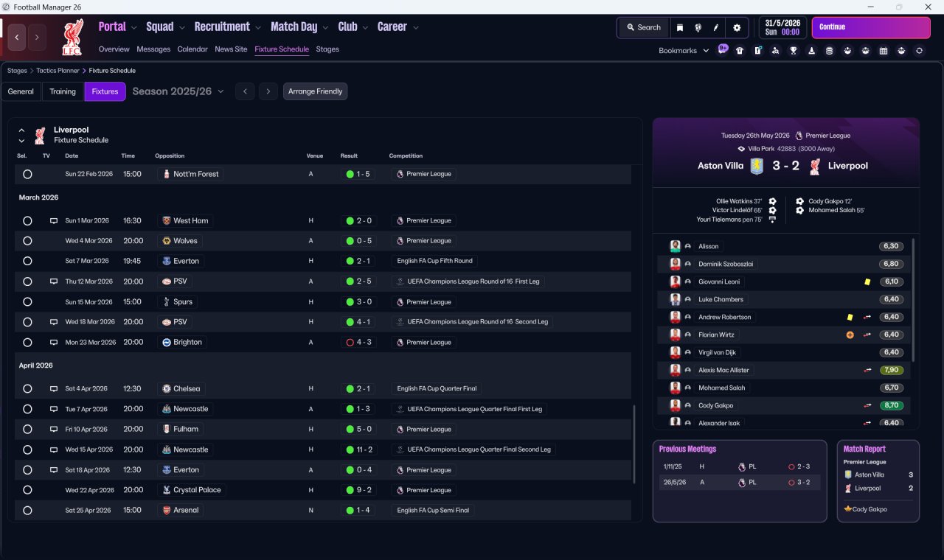
Task: Click the shirt kit bookmark icon
Action: 740,51
